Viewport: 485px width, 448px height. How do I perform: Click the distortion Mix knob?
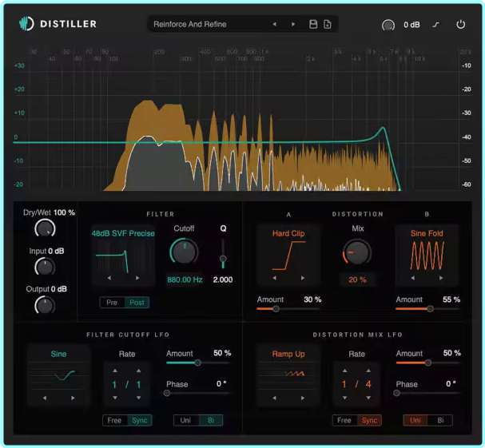coord(357,252)
